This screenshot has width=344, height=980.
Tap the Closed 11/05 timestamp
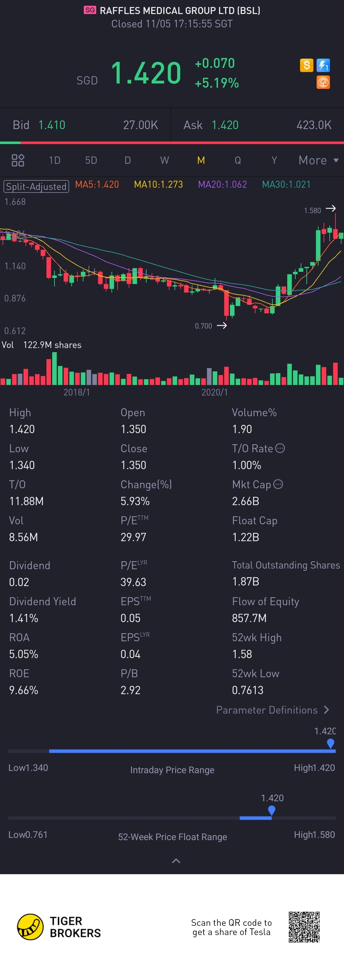[172, 24]
